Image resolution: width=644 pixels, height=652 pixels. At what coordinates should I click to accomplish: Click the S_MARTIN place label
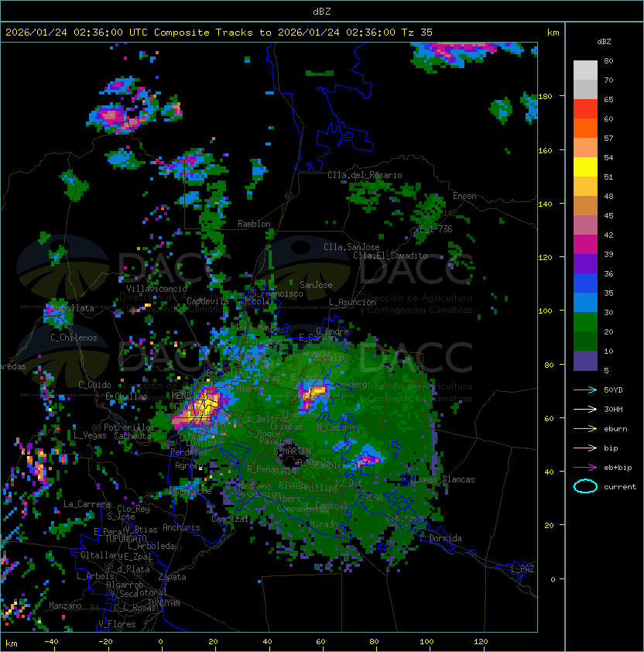point(292,451)
